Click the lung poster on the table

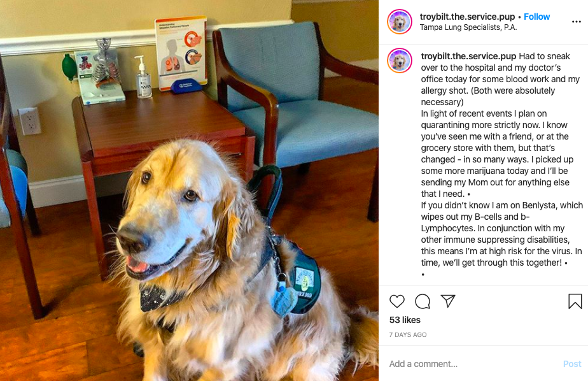(x=181, y=54)
